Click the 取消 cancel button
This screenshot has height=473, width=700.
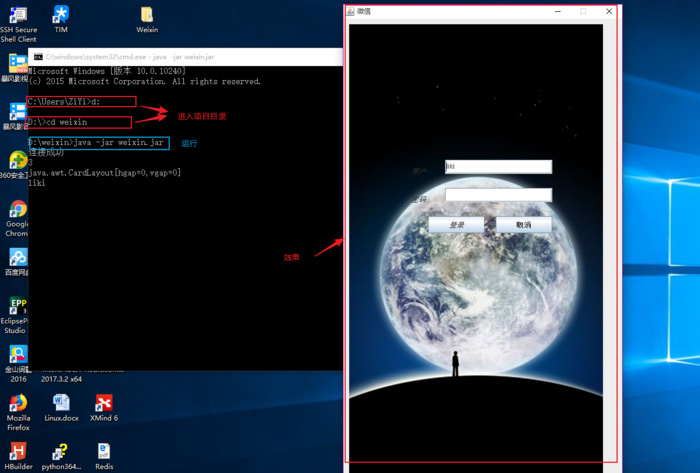coord(524,224)
